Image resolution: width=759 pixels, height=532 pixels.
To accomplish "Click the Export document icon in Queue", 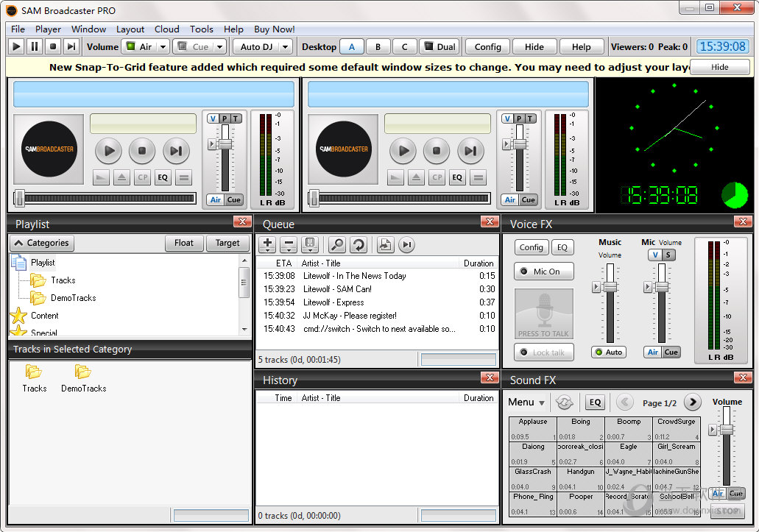I will [x=385, y=245].
